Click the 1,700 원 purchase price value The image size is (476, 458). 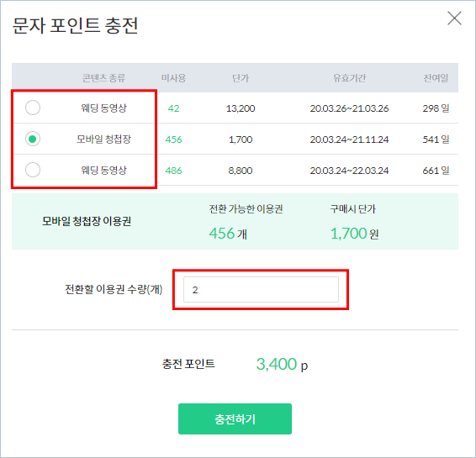[354, 234]
